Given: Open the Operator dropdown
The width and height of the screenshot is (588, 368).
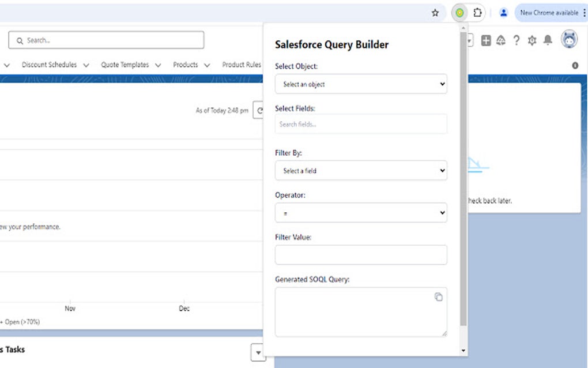Looking at the screenshot, I should [x=361, y=212].
